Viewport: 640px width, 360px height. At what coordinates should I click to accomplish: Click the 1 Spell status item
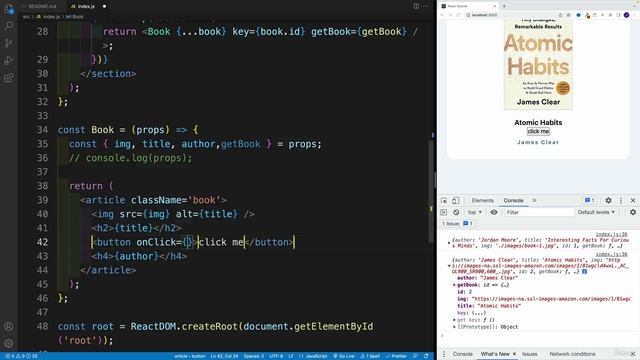(x=369, y=356)
